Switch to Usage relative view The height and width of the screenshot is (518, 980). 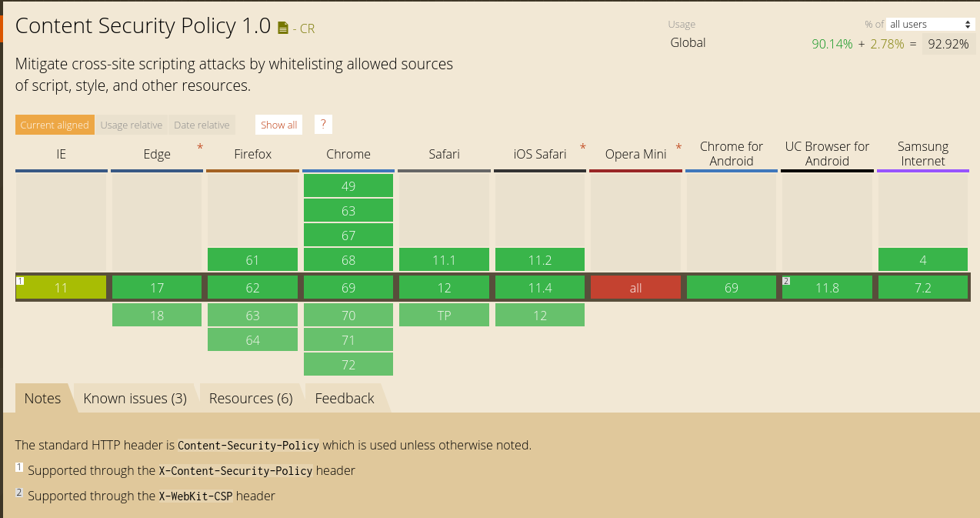point(132,125)
